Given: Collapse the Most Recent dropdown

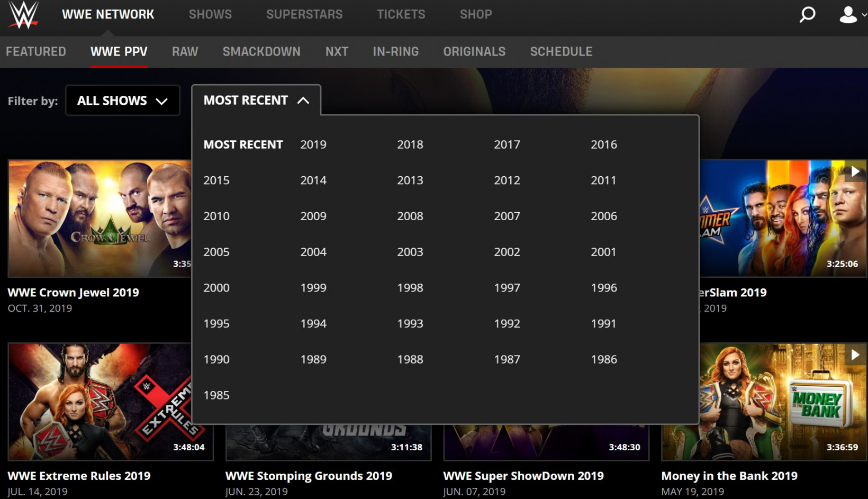Looking at the screenshot, I should (256, 101).
